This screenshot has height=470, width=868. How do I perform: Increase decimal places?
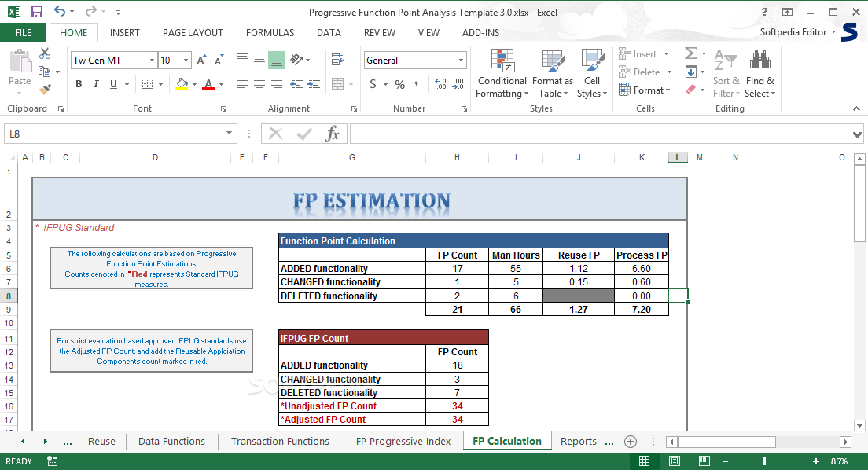(440, 84)
